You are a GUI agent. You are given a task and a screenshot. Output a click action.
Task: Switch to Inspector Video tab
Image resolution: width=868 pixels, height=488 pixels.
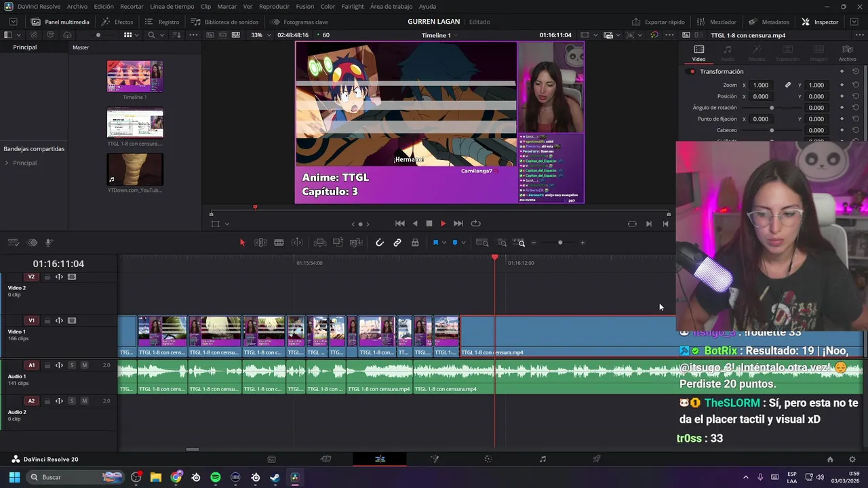pos(699,53)
